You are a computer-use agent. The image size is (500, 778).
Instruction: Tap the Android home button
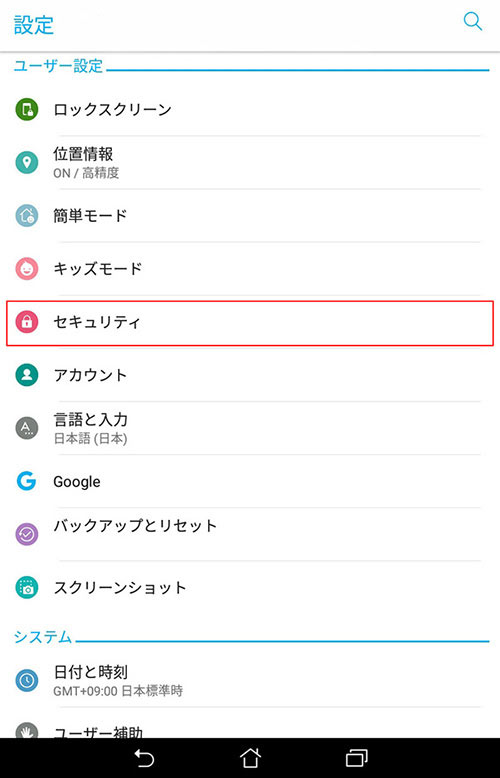250,758
